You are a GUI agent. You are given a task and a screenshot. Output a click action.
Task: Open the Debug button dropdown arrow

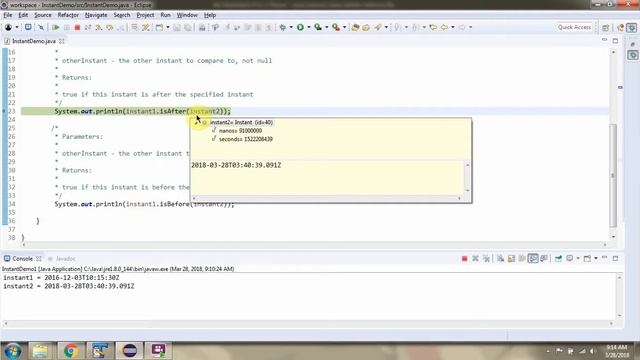click(x=291, y=27)
